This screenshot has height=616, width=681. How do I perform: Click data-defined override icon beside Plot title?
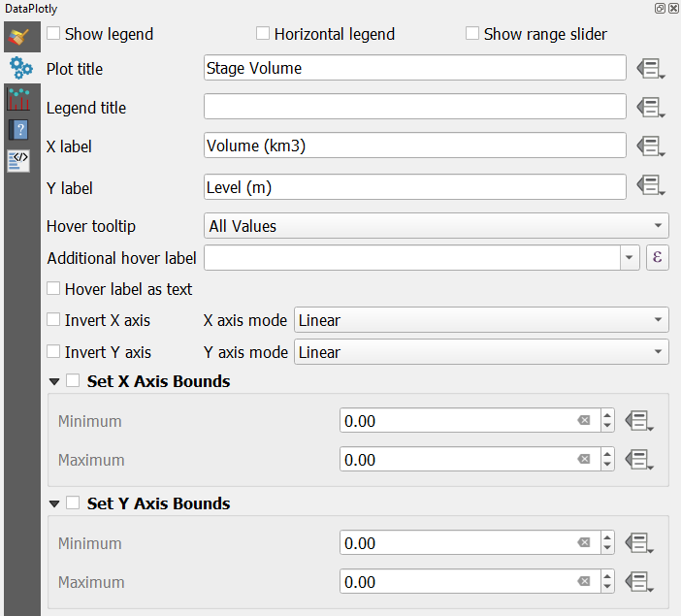click(649, 68)
